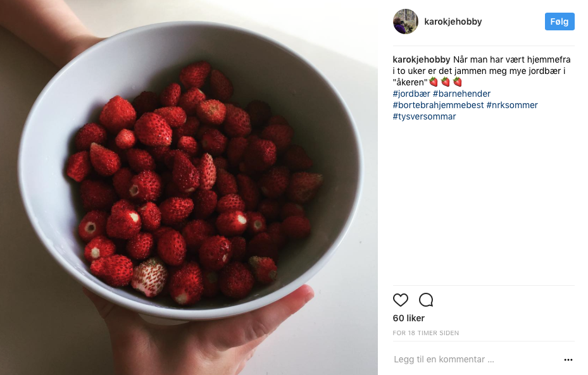Viewport: 588px width, 375px height.
Task: Click the pale unripe strawberry in photo
Action: (149, 277)
